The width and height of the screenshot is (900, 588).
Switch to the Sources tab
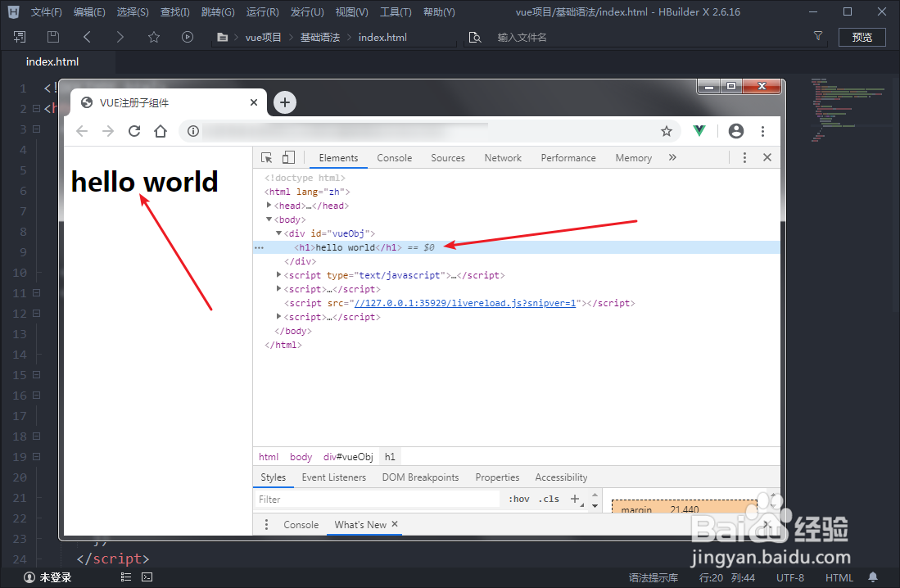pos(448,158)
